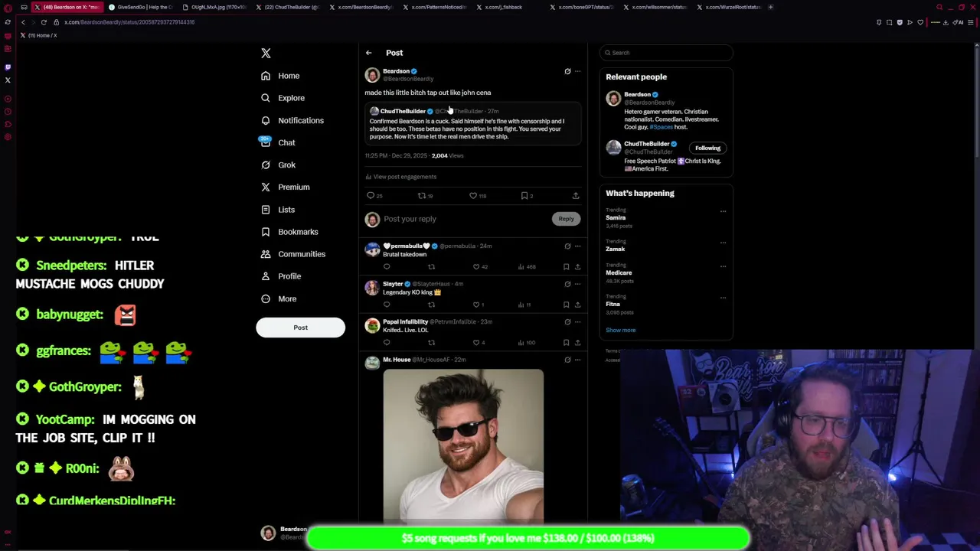Reply to permabulla's Brutal takedown comment
The height and width of the screenshot is (551, 980).
387,267
